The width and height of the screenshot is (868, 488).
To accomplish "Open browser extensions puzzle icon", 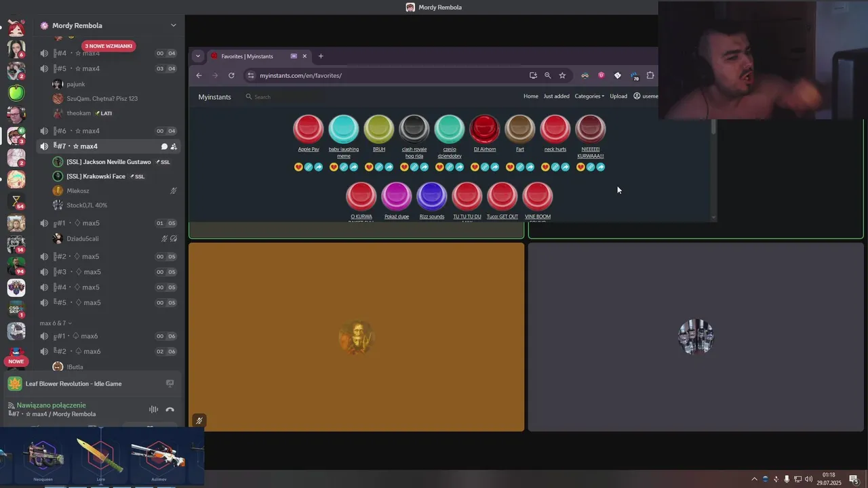I will coord(650,75).
